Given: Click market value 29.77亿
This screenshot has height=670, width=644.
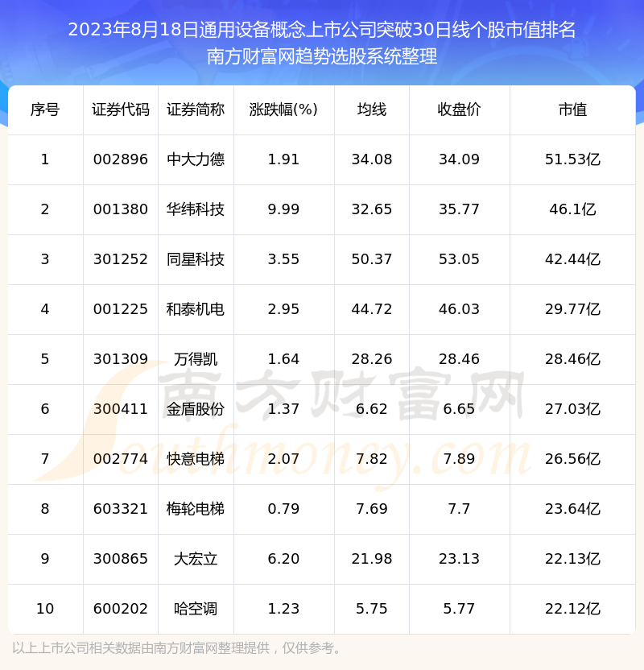Looking at the screenshot, I should tap(572, 309).
